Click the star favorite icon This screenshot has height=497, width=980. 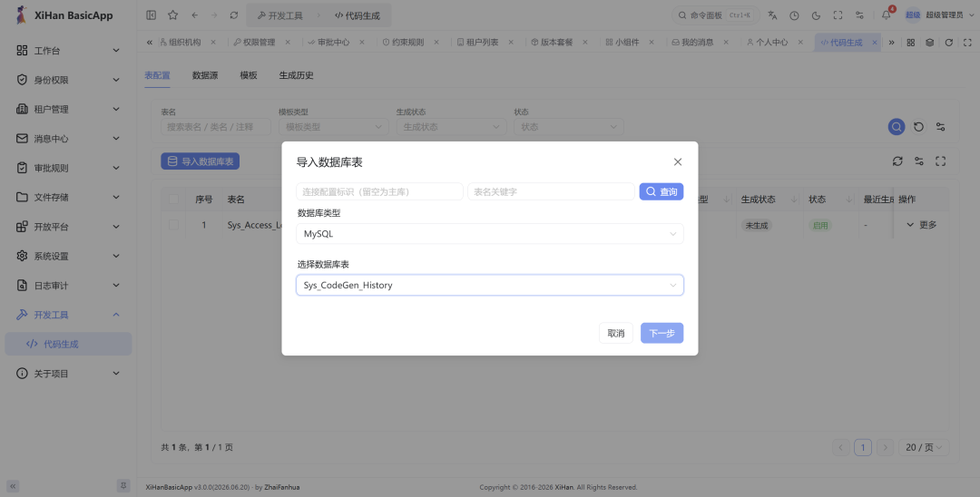pos(173,15)
